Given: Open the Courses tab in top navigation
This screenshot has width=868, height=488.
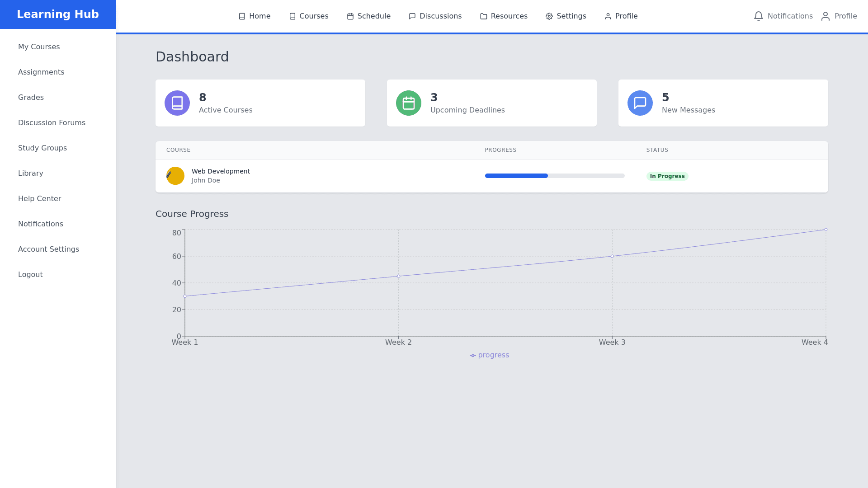Looking at the screenshot, I should pos(309,16).
